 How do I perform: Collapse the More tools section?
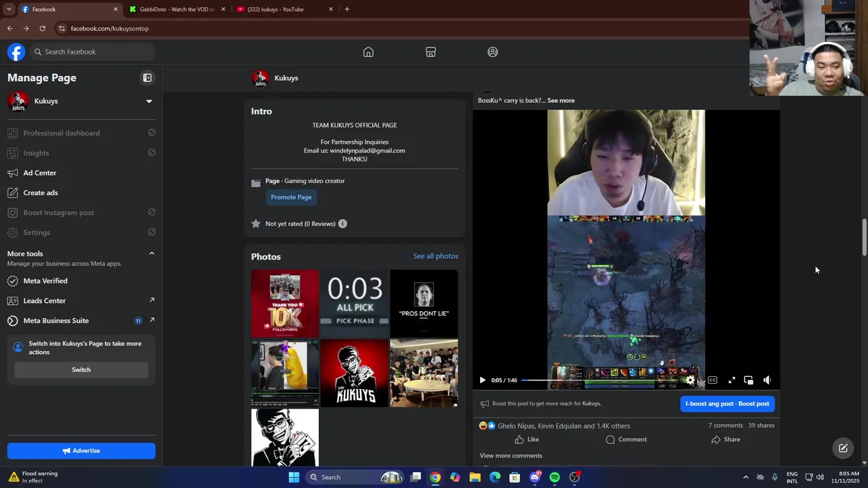pyautogui.click(x=152, y=253)
